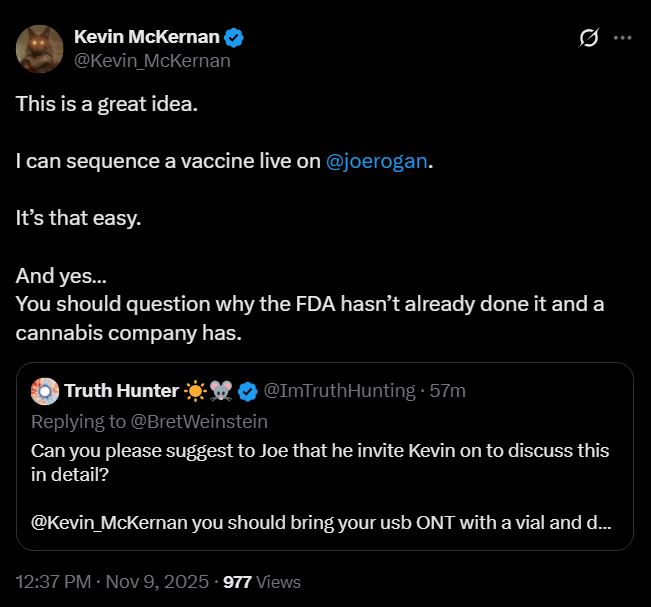
Task: Click Kevin McKernan's profile avatar
Action: 41,50
